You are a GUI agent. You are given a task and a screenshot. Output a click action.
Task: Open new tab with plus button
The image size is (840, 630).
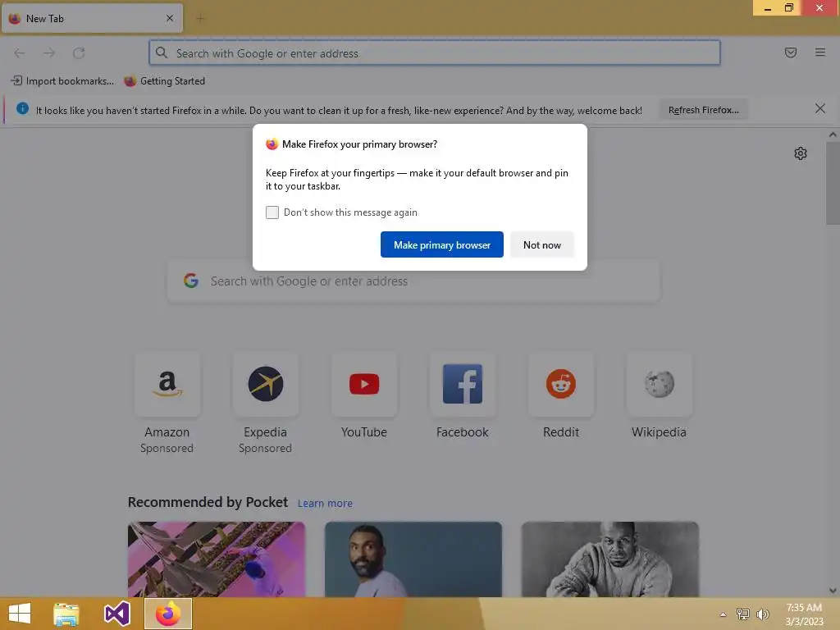pos(200,19)
